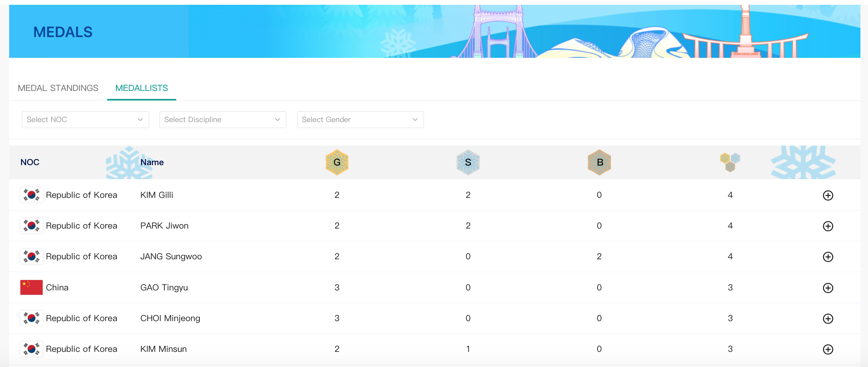Image resolution: width=868 pixels, height=367 pixels.
Task: Click the Korea flag beside CHOI Minjeong
Action: (32, 318)
